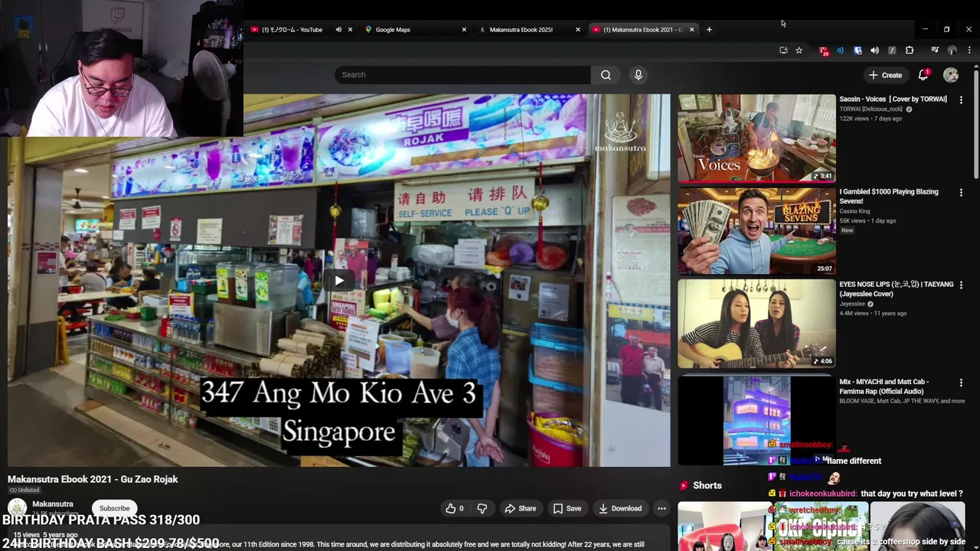
Task: Open title I Gambled $1000 Playing Blazing Sevens
Action: (888, 197)
